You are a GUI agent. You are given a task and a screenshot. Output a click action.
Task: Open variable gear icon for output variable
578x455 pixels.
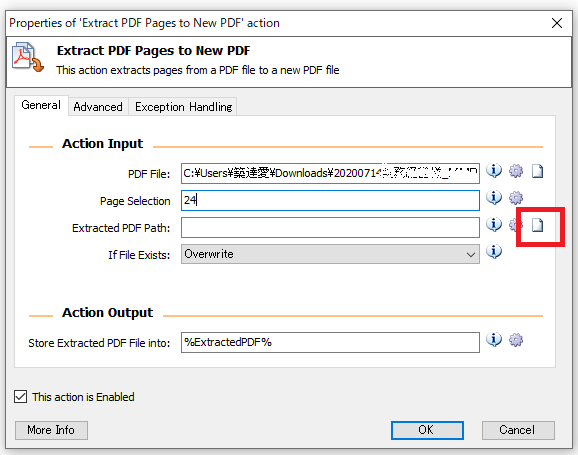coord(516,340)
